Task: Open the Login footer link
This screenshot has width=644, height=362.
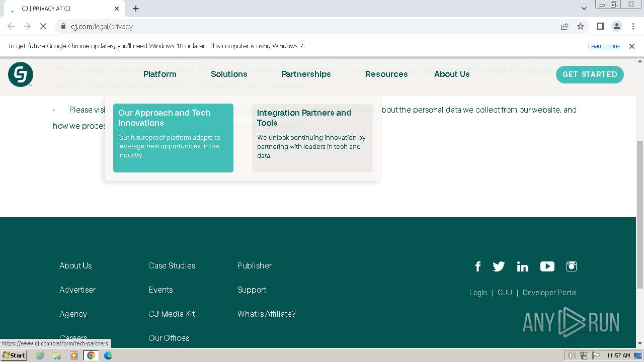Action: click(x=478, y=293)
